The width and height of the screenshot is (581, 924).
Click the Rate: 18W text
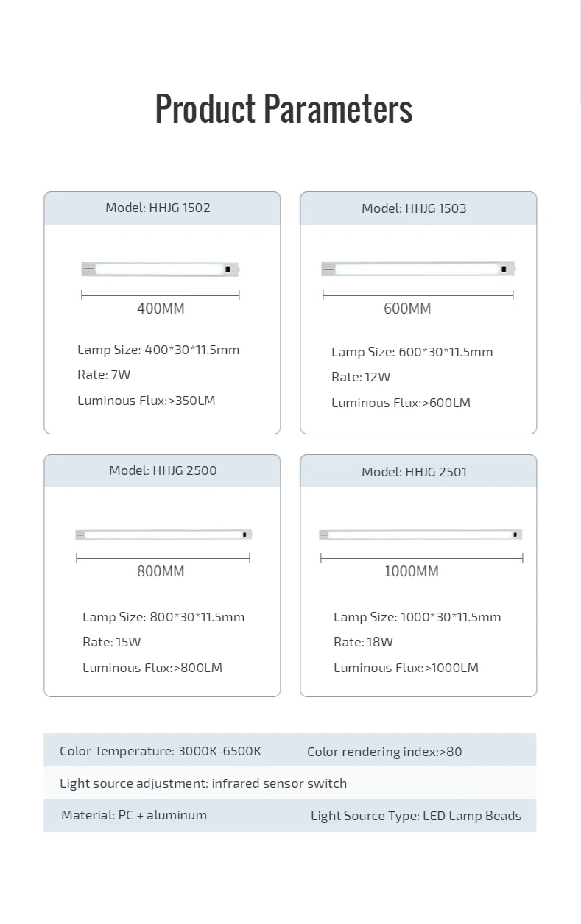[363, 642]
